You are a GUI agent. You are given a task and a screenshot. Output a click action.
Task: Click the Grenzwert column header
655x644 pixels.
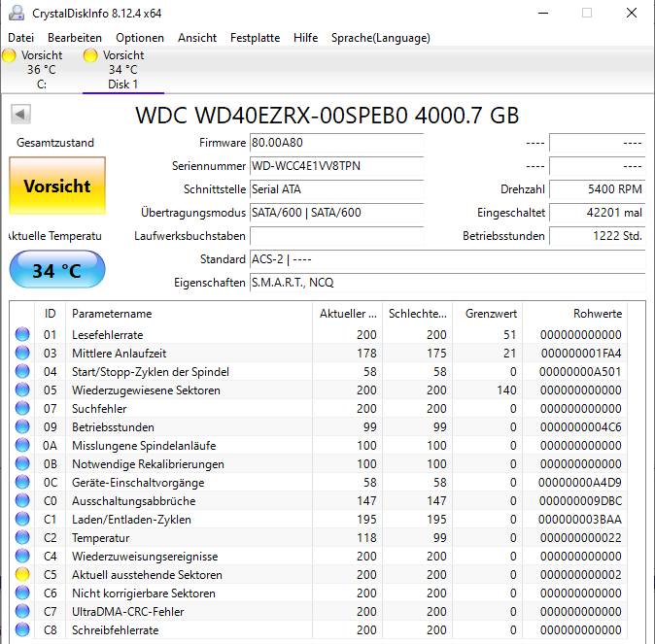pyautogui.click(x=488, y=314)
